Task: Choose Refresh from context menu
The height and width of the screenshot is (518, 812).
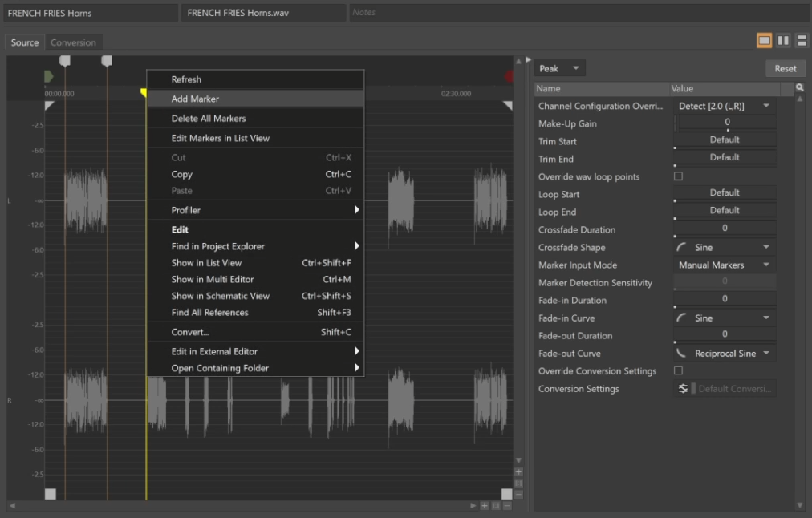Action: 255,79
